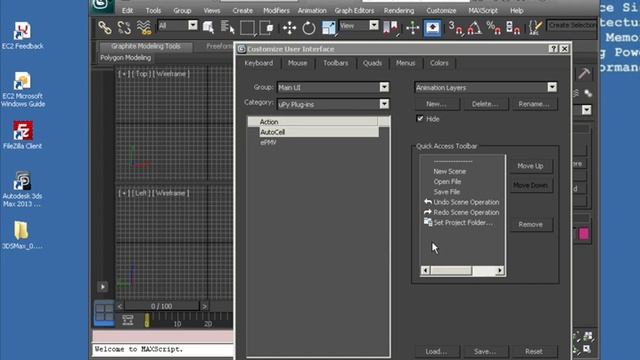Screen dimensions: 640x360
Task: Toggle Keyboard Shortcut Override icon
Action: click(432, 28)
